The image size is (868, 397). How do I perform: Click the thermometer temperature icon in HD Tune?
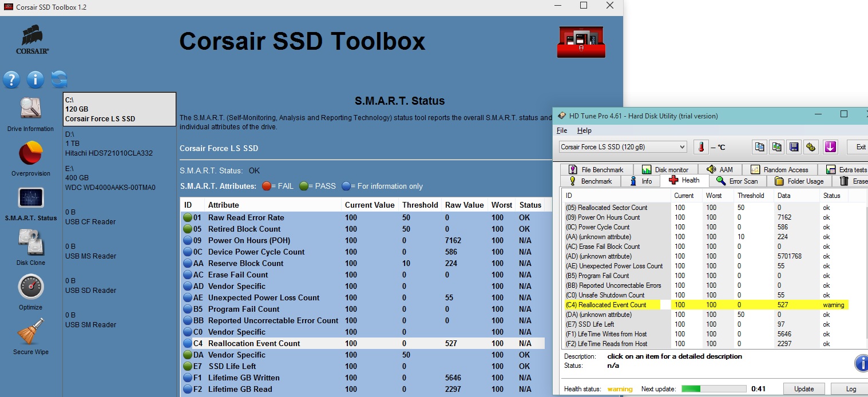click(x=701, y=147)
